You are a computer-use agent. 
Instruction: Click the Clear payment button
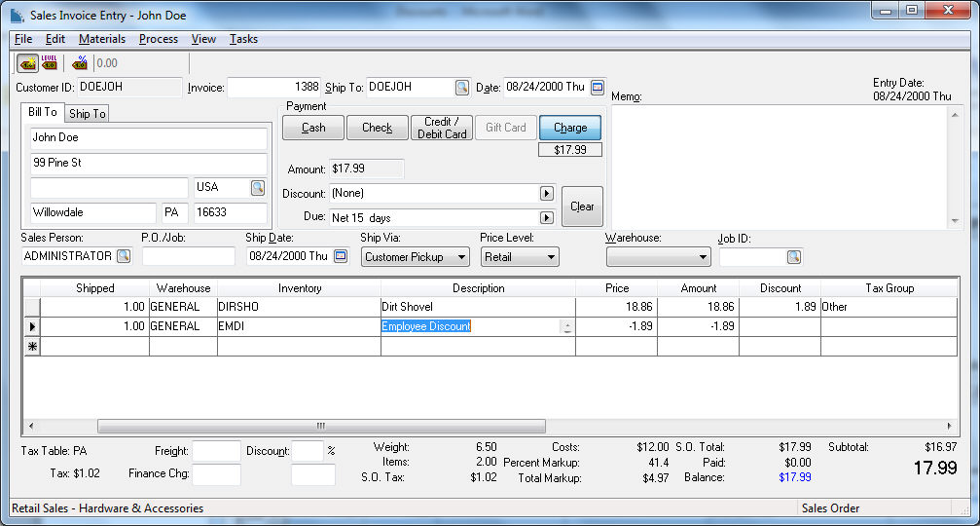coord(582,207)
